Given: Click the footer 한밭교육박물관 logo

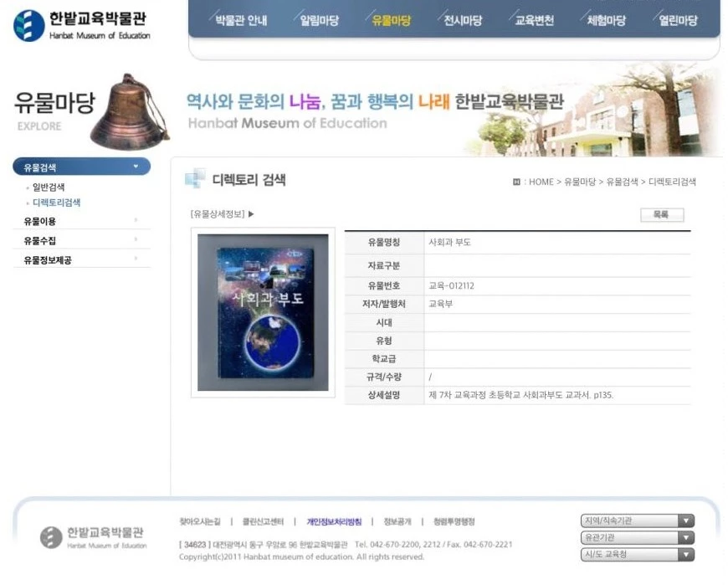Looking at the screenshot, I should pos(94,537).
